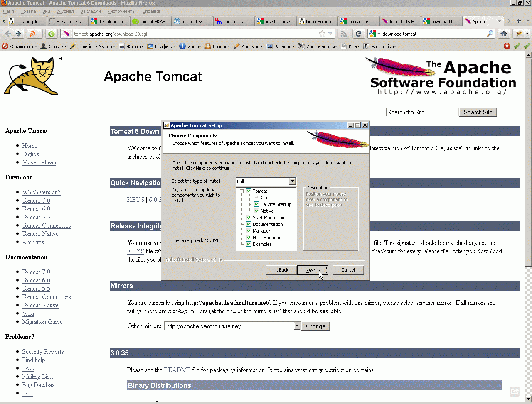Toggle the Documentation component checkbox
The height and width of the screenshot is (404, 532).
[249, 224]
